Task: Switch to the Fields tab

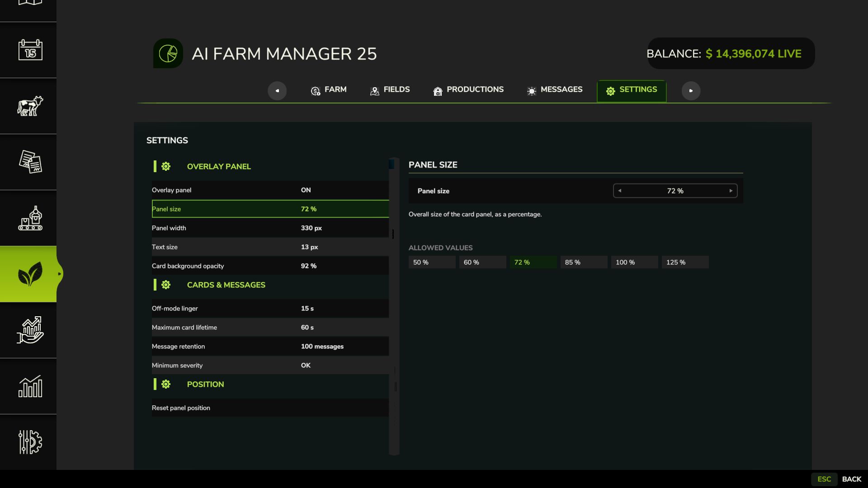Action: tap(390, 90)
